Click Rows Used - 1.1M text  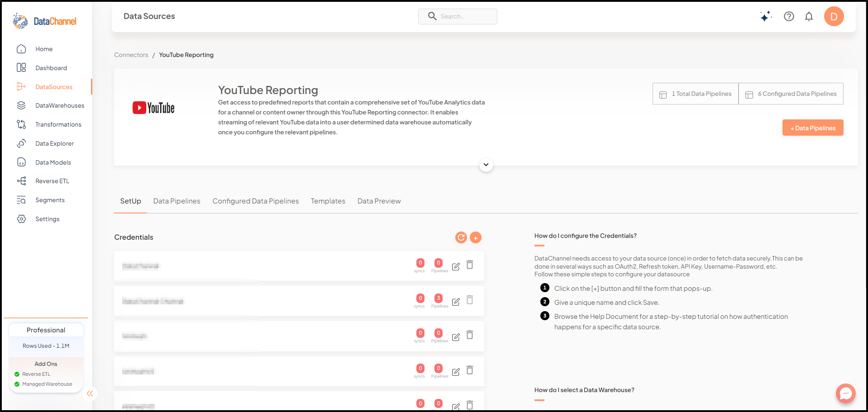click(46, 346)
